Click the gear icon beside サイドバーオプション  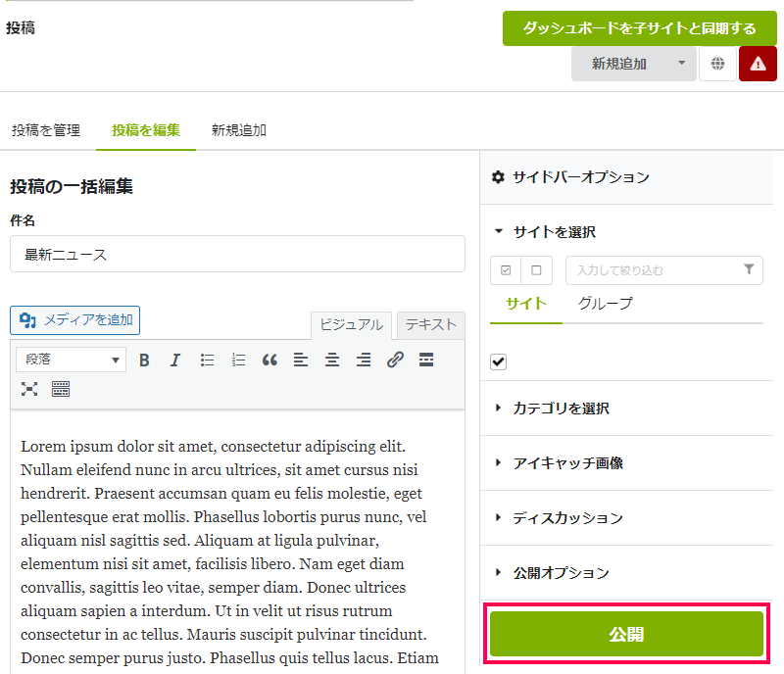coord(498,177)
